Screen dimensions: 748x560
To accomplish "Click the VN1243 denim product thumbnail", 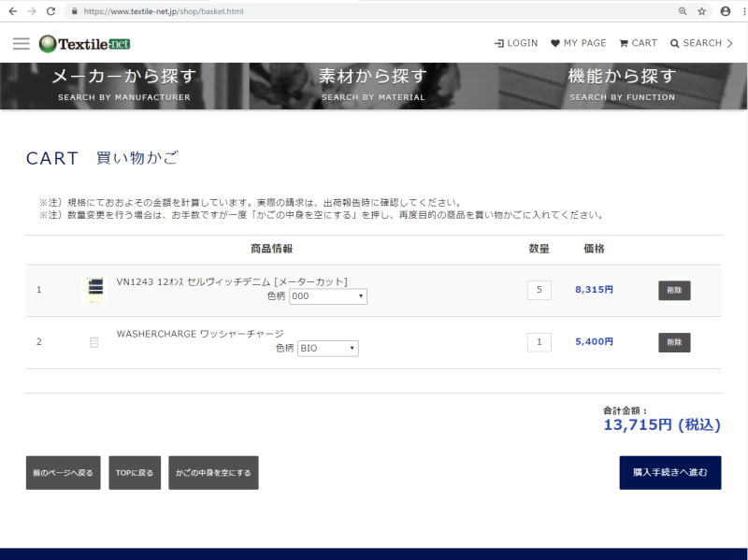I will coord(95,290).
